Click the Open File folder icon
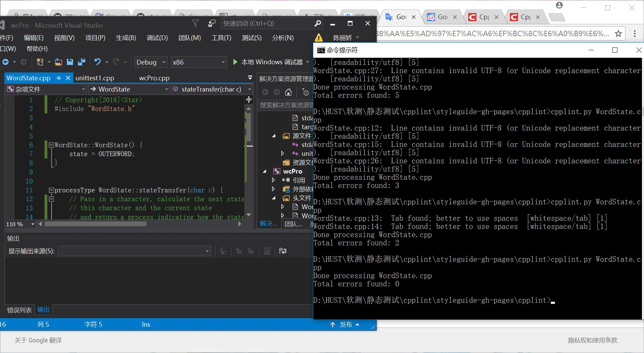The image size is (644, 353). (58, 62)
